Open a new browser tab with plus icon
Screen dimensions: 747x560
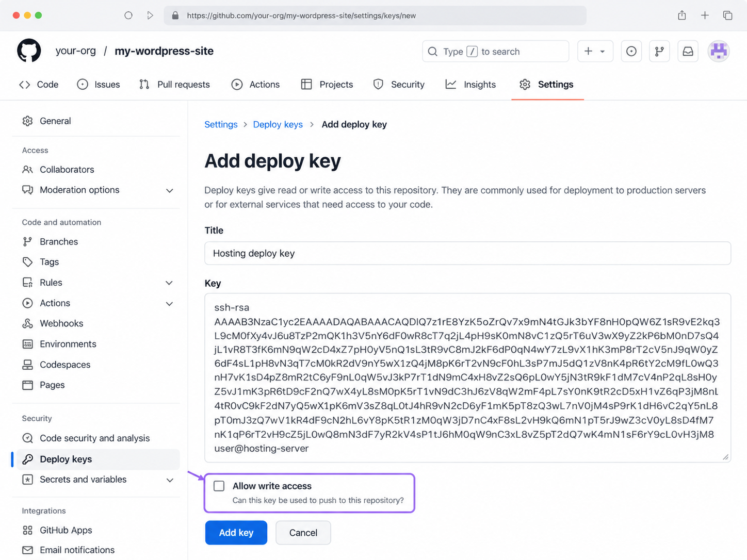(705, 15)
